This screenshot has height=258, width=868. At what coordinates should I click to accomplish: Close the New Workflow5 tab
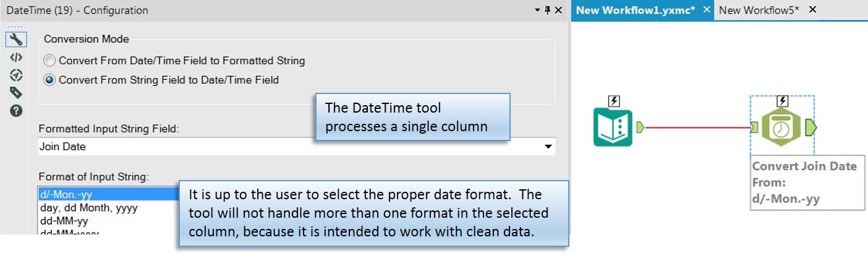click(812, 9)
